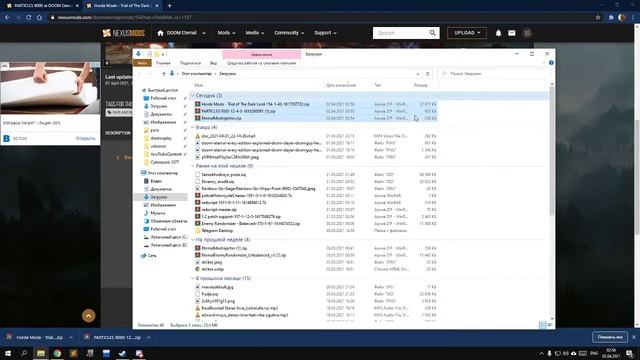Switch Explorer to details view icon

tap(542, 325)
